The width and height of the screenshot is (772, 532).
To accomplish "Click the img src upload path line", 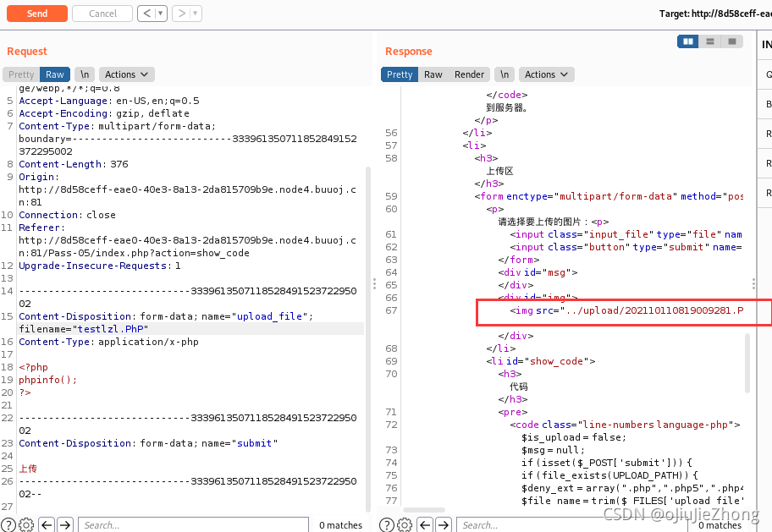I will coord(626,310).
